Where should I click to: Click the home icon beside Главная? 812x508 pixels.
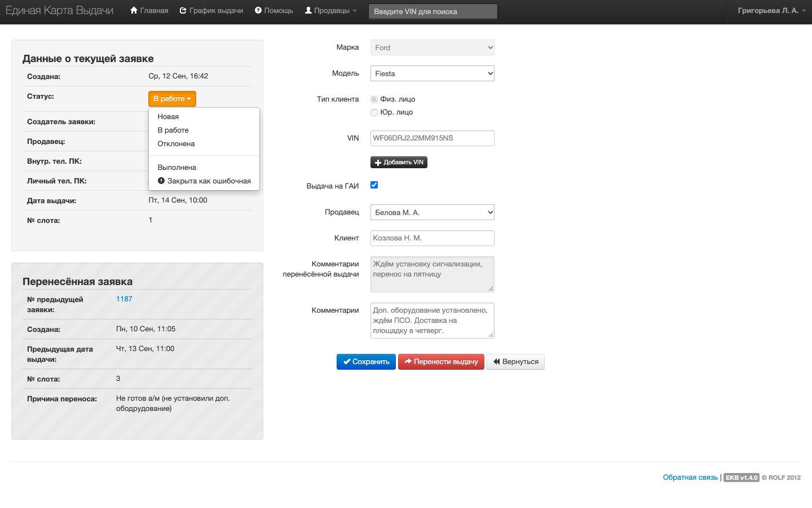pos(134,11)
